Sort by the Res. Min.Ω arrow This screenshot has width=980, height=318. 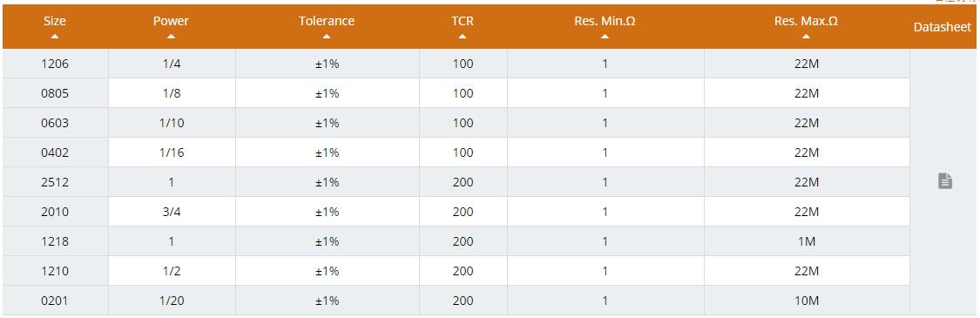pyautogui.click(x=605, y=37)
